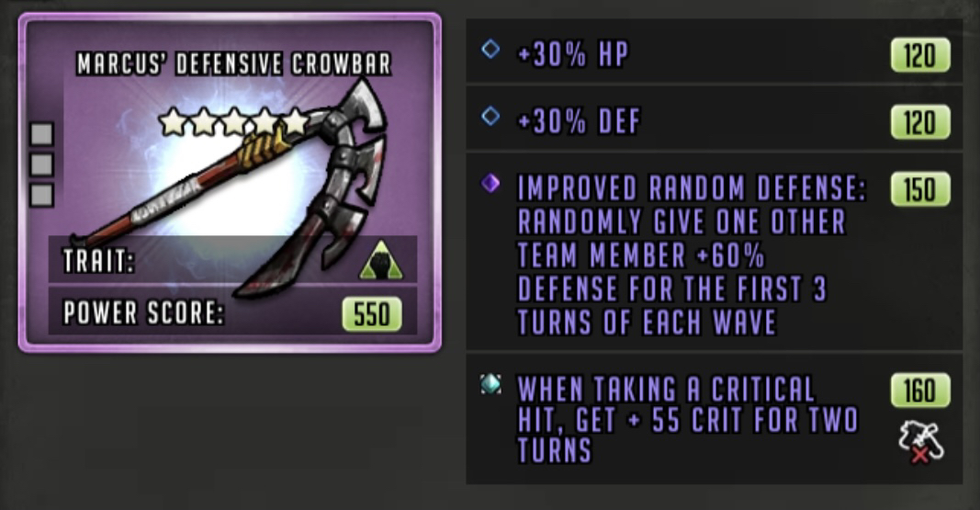Click the 150 badge for Improved Random Defense
Viewport: 980px width, 510px height.
(x=920, y=189)
